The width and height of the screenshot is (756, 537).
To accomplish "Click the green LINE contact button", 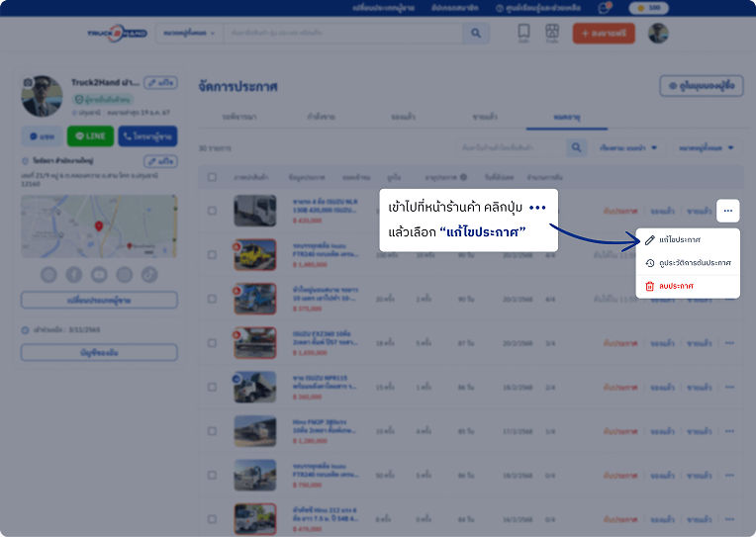I will tap(90, 135).
